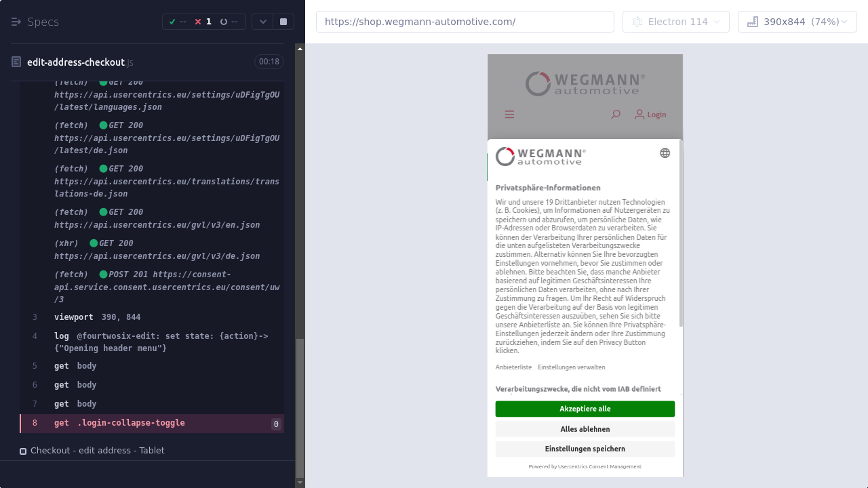Open the 390x844 viewport size dropdown
The image size is (868, 488).
[797, 22]
